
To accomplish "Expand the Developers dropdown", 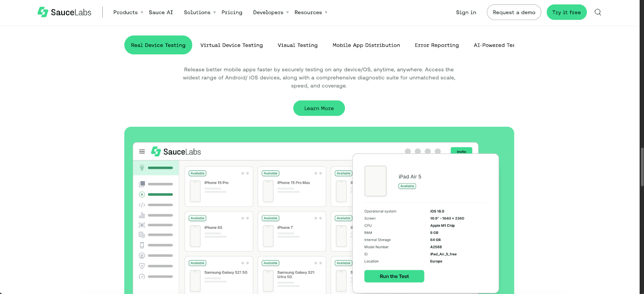I will click(271, 12).
